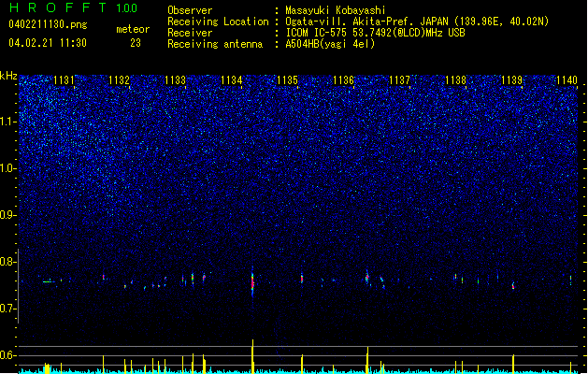Click the 1.0 kHz axis label
Screen dimensions: 588x374
[8, 168]
